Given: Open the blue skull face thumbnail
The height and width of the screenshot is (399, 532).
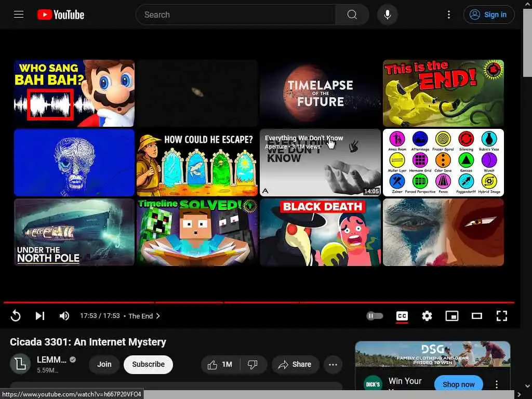Looking at the screenshot, I should pos(74,163).
